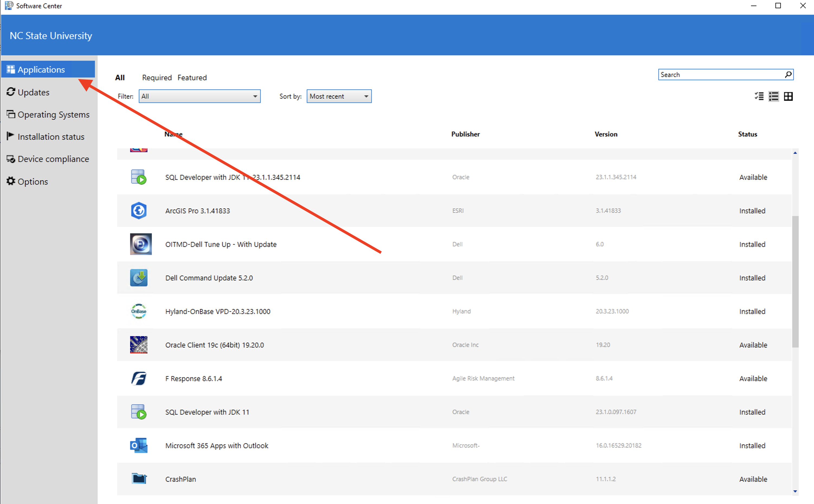Click in the Search field
814x504 pixels.
tap(717, 74)
